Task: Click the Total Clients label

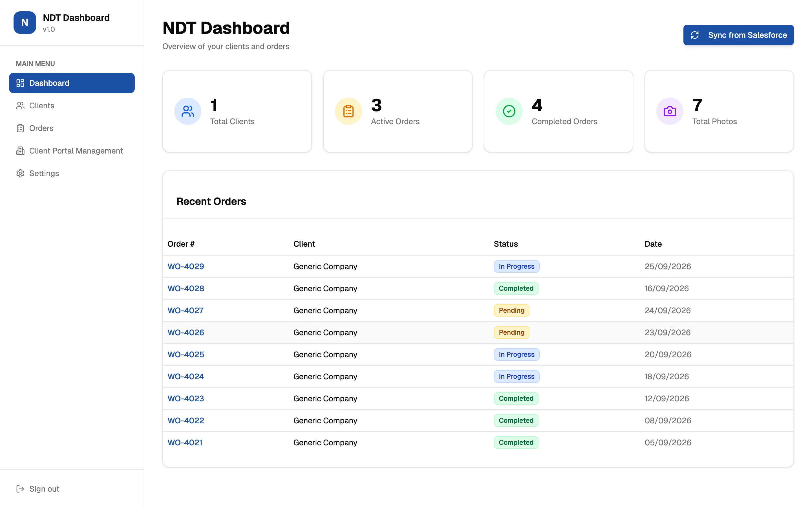Action: (x=232, y=121)
